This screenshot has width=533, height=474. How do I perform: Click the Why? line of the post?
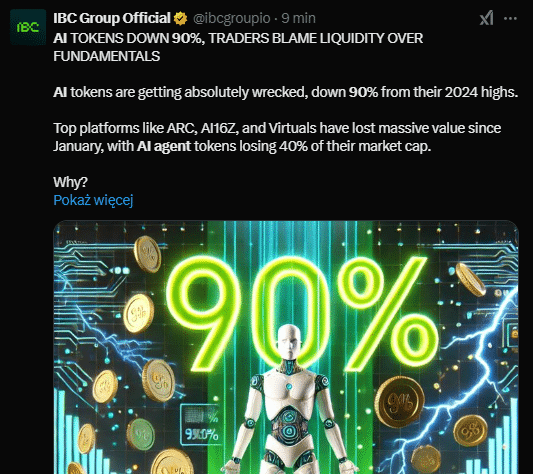pos(70,182)
